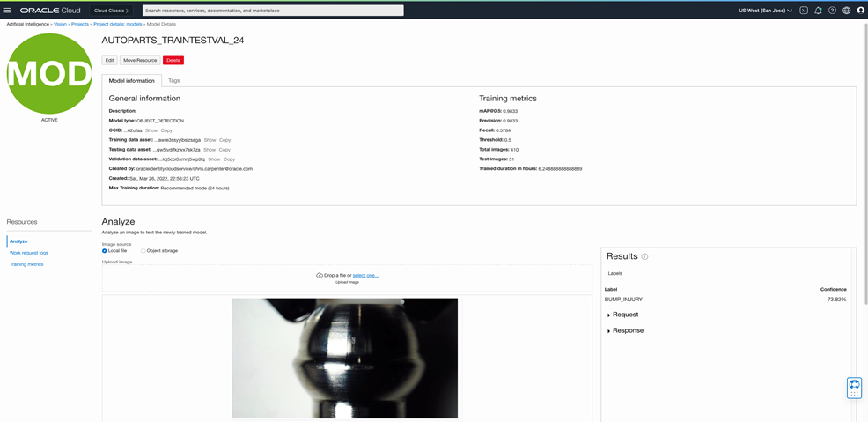
Task: Show the Testing data asset ID
Action: pos(210,150)
